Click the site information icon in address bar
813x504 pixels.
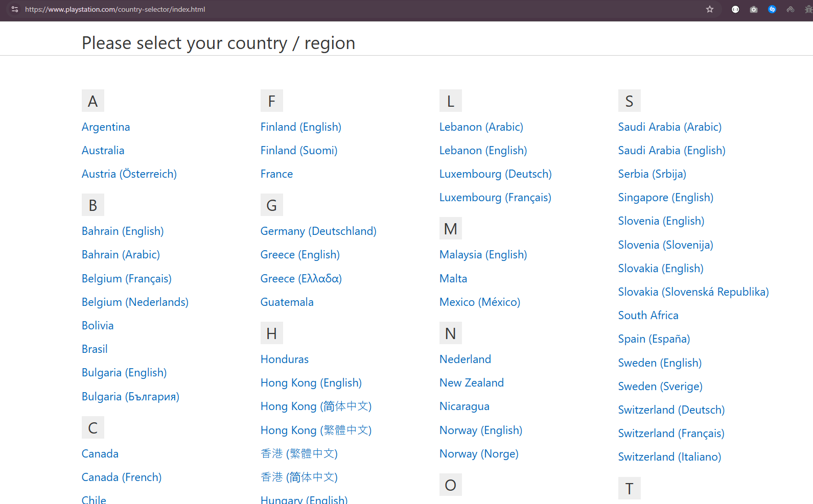(x=14, y=9)
